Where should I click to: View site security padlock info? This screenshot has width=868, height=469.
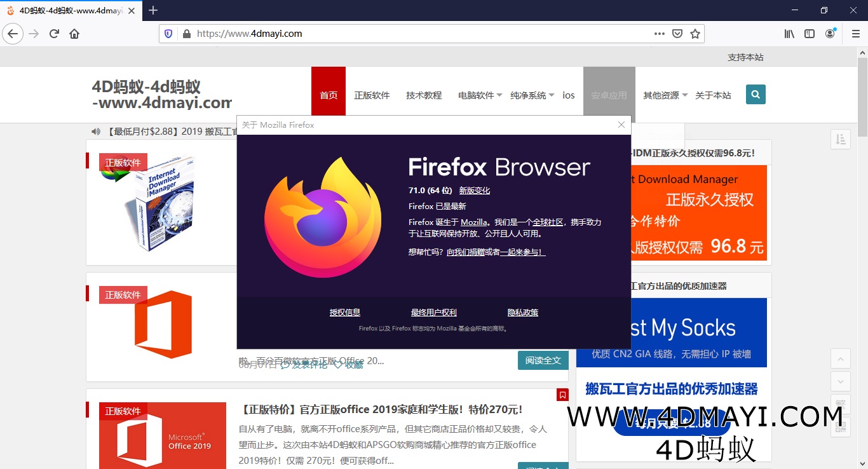[186, 34]
